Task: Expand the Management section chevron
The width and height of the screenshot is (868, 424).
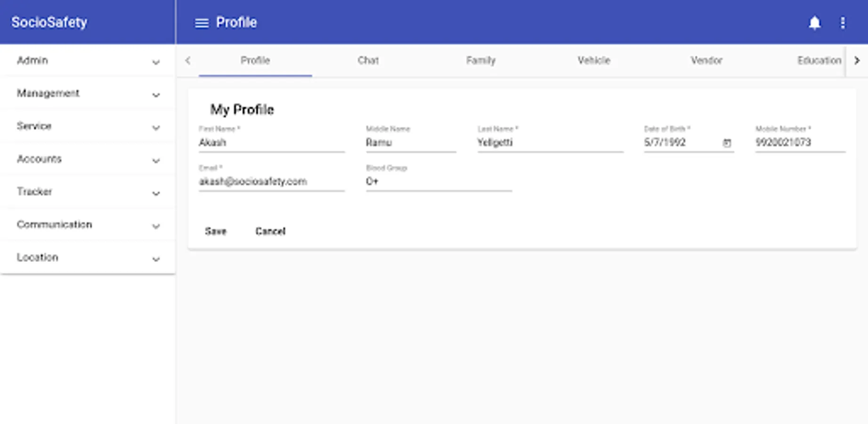Action: pos(156,95)
